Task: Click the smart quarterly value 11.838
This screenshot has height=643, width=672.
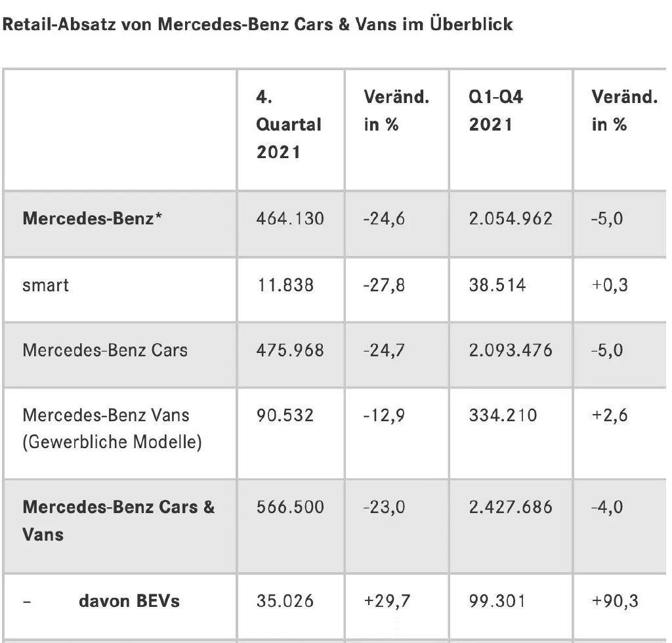Action: (x=285, y=285)
